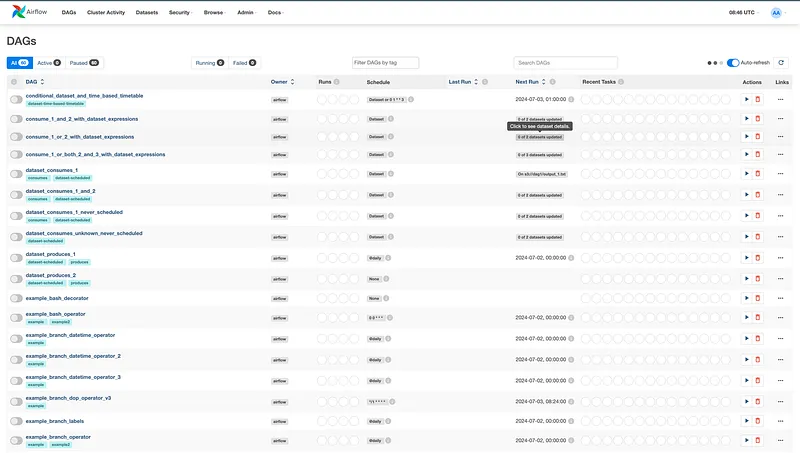Click info icon next to Recent Tasks header
The image size is (800, 453).
[x=621, y=82]
